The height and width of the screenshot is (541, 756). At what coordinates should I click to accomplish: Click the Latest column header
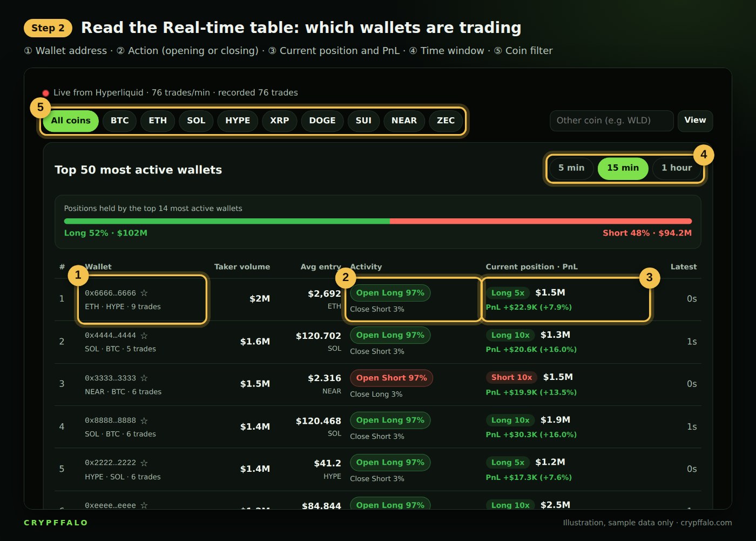coord(684,267)
